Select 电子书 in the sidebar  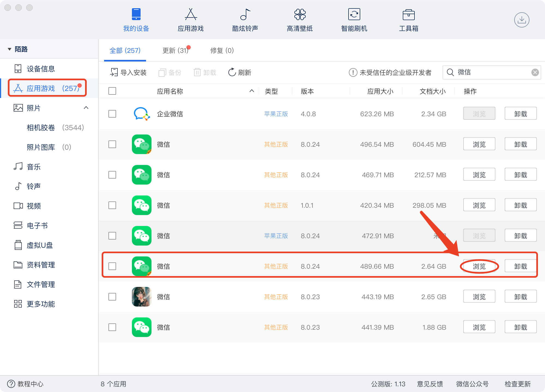49,225
